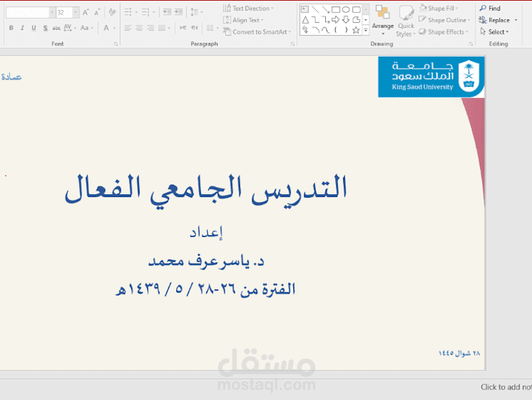Viewport: 532px width, 400px height.
Task: Open the Change Case (Aa) dropdown
Action: 86,28
